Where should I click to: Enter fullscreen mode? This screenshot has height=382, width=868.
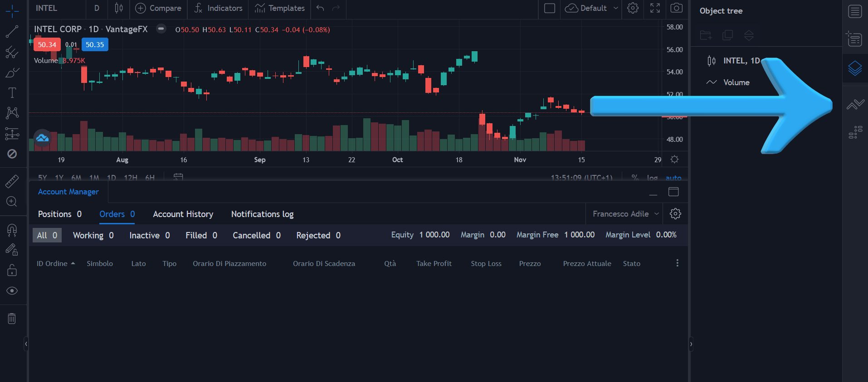(x=655, y=8)
